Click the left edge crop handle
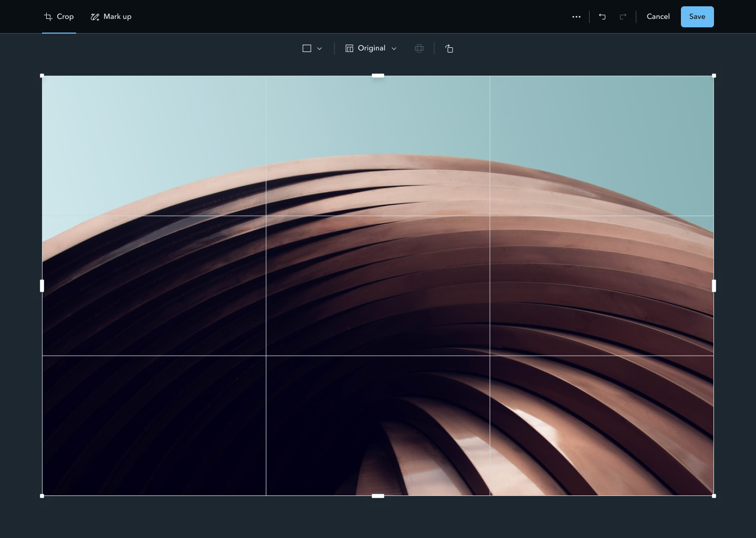Viewport: 756px width, 538px height. click(x=42, y=285)
